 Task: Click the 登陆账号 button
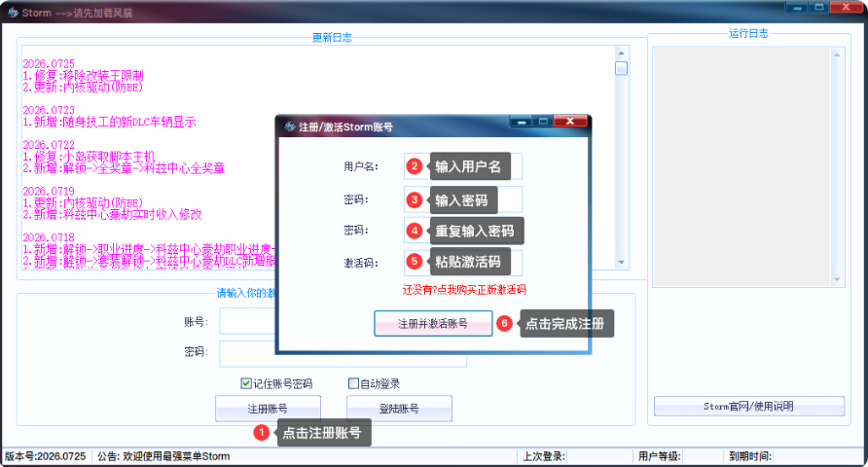(399, 409)
